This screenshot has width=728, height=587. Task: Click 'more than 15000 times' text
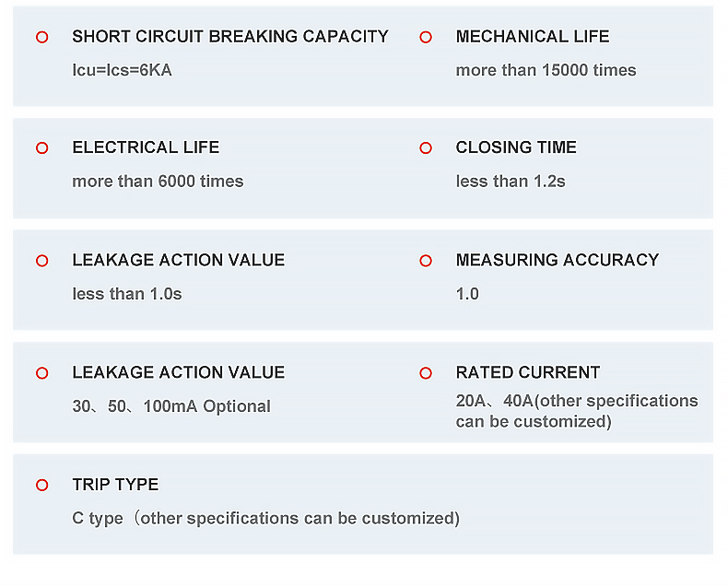546,70
